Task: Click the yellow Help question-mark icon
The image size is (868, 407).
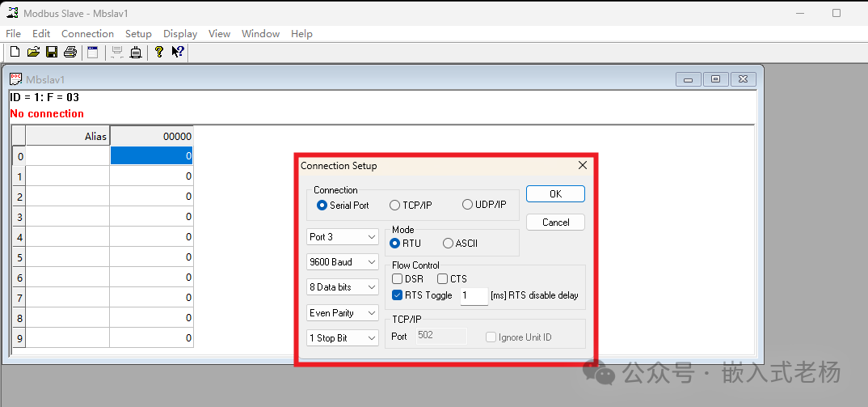Action: click(159, 52)
